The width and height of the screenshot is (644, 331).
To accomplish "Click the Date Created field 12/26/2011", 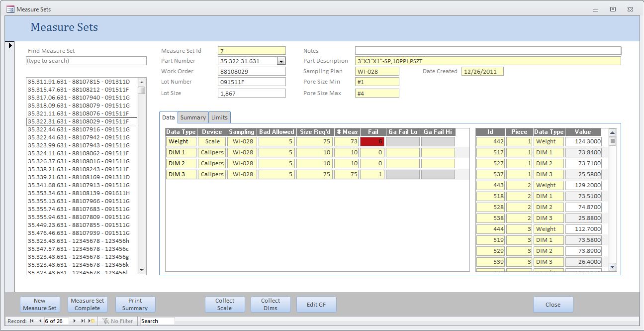I will coord(482,71).
